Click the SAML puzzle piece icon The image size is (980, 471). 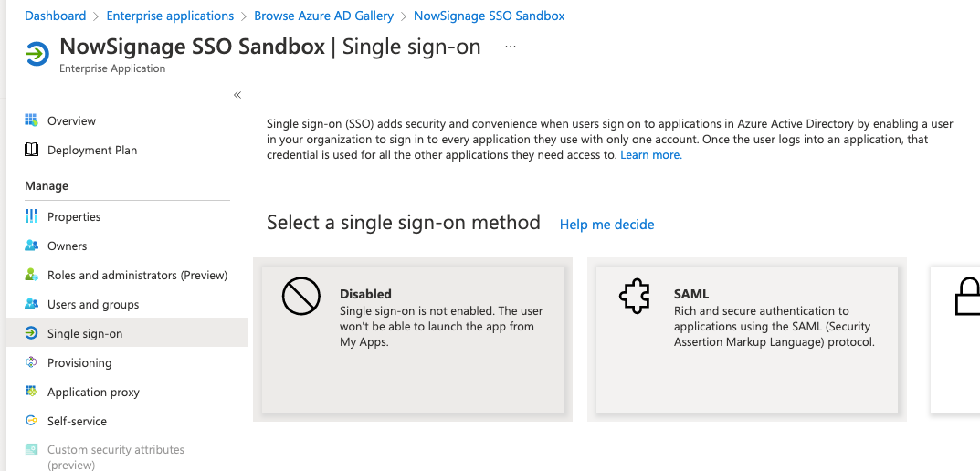[634, 297]
